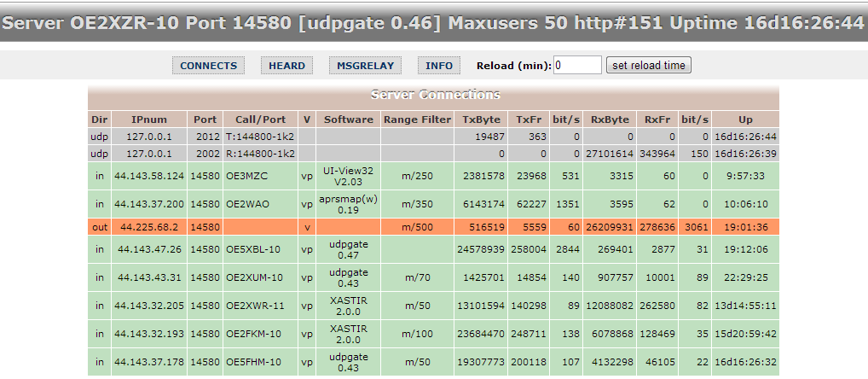868x379 pixels.
Task: Click the IPnum column header
Action: click(149, 120)
